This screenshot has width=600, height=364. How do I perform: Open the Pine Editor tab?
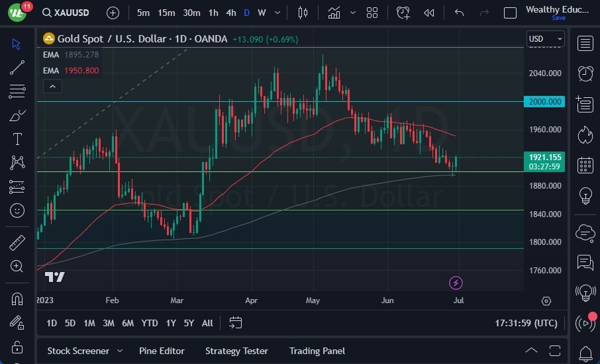tap(162, 351)
